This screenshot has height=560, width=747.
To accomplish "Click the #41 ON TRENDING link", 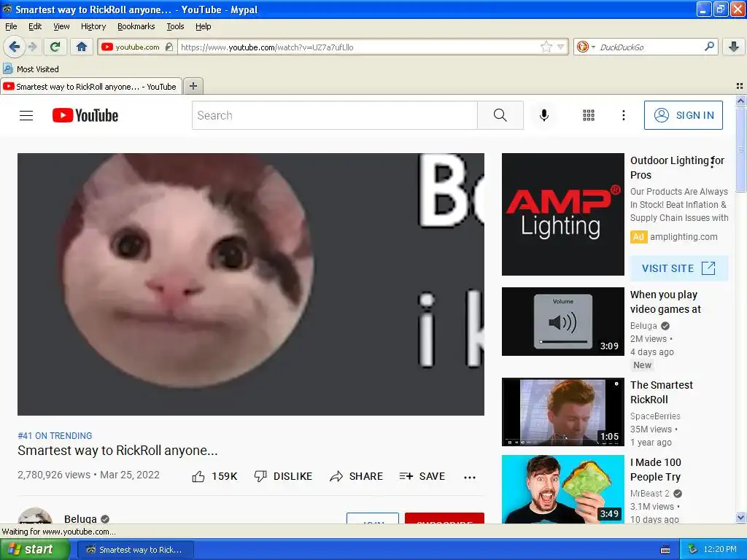I will [x=55, y=436].
